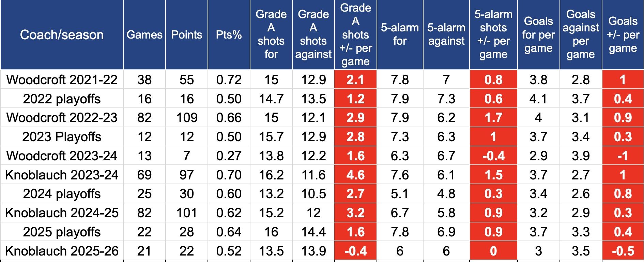Click the red -0.4 cell in Woodcroft 2023-24
644x262 pixels.
pos(493,156)
